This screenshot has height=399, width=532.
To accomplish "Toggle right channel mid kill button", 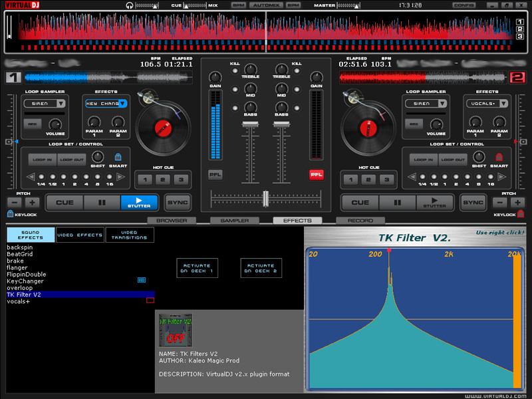I will [297, 90].
